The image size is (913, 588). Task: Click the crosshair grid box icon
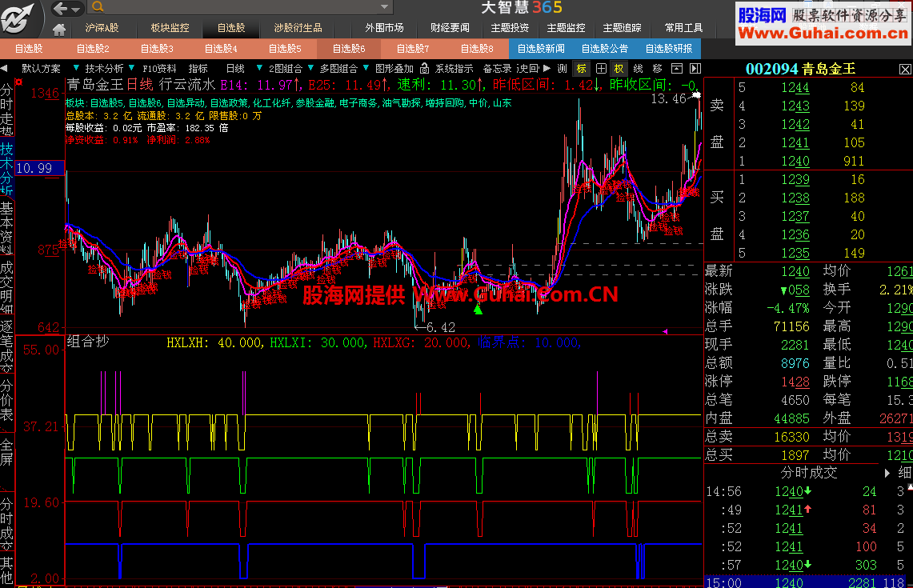tap(602, 69)
